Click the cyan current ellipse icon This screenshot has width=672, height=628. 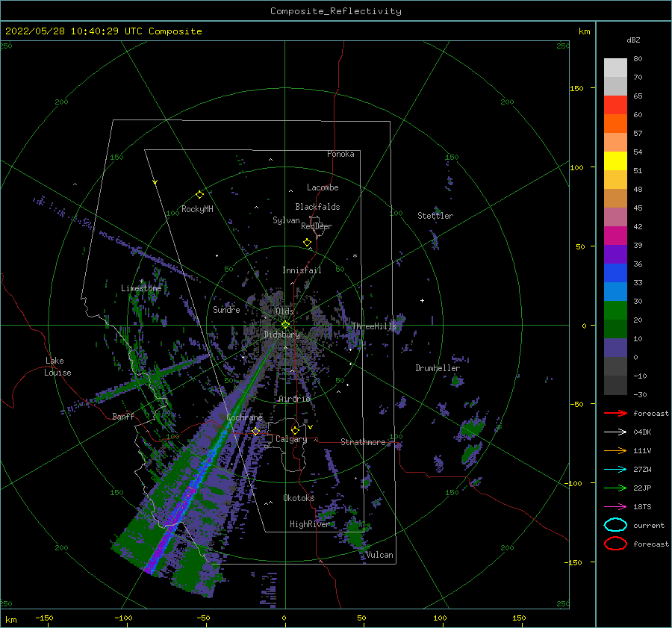pos(615,525)
